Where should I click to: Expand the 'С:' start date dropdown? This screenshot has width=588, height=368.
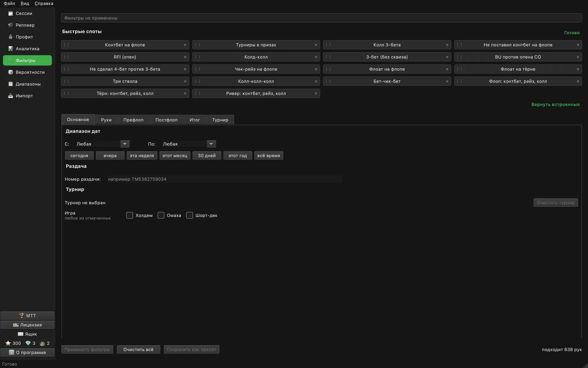click(x=125, y=144)
